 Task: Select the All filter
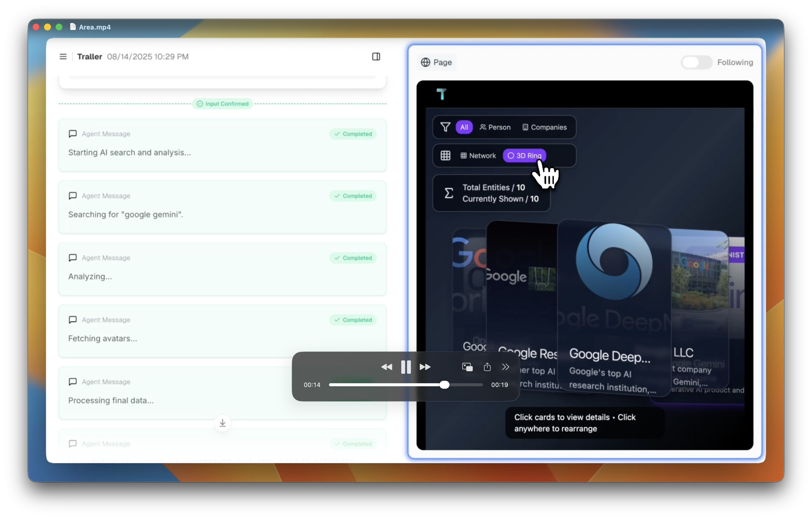[x=464, y=127]
